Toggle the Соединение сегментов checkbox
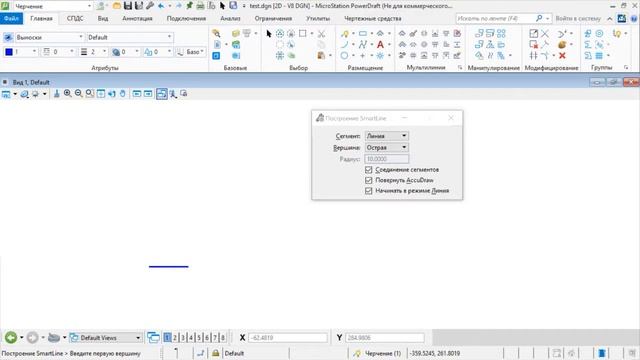The width and height of the screenshot is (640, 360). (369, 169)
